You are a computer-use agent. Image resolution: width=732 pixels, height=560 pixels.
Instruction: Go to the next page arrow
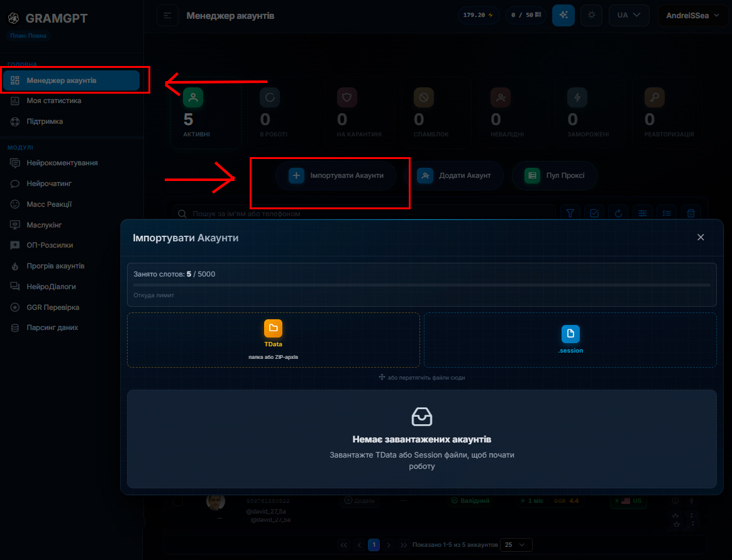[x=389, y=544]
